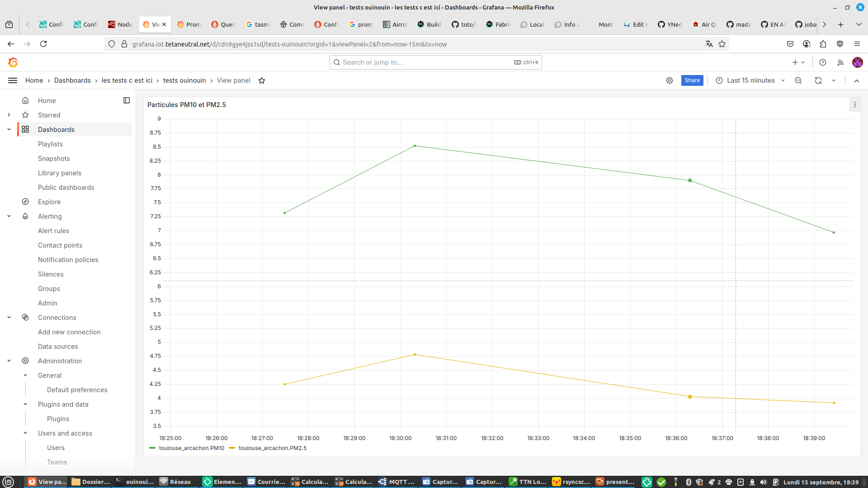Undock the sidebar menu panel

pos(127,100)
